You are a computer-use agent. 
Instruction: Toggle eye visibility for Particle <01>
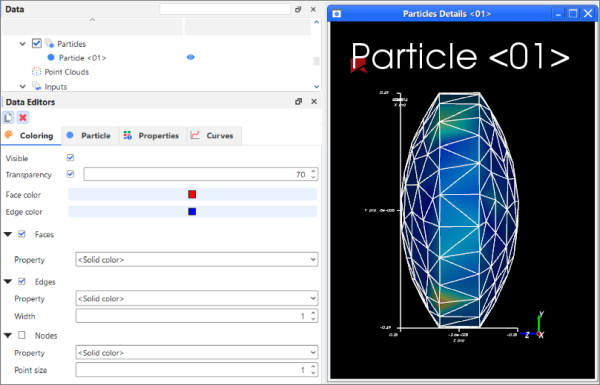pos(191,57)
